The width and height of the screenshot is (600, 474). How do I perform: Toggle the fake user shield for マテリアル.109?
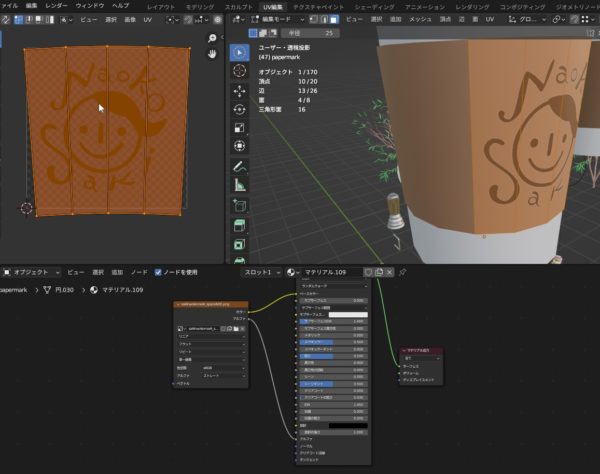367,271
